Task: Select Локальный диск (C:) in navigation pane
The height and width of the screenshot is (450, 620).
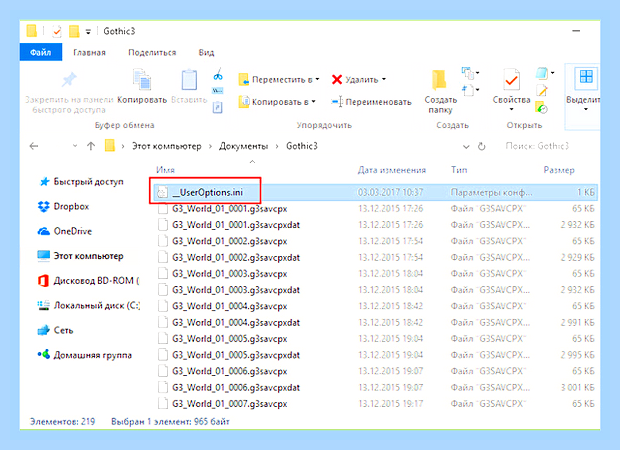Action: tap(89, 305)
